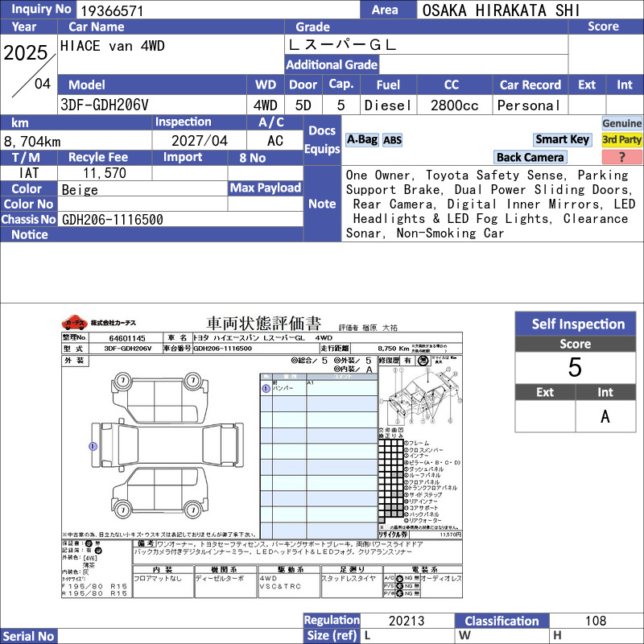644x644 pixels.
Task: Click the Equips label cell
Action: pos(323,149)
